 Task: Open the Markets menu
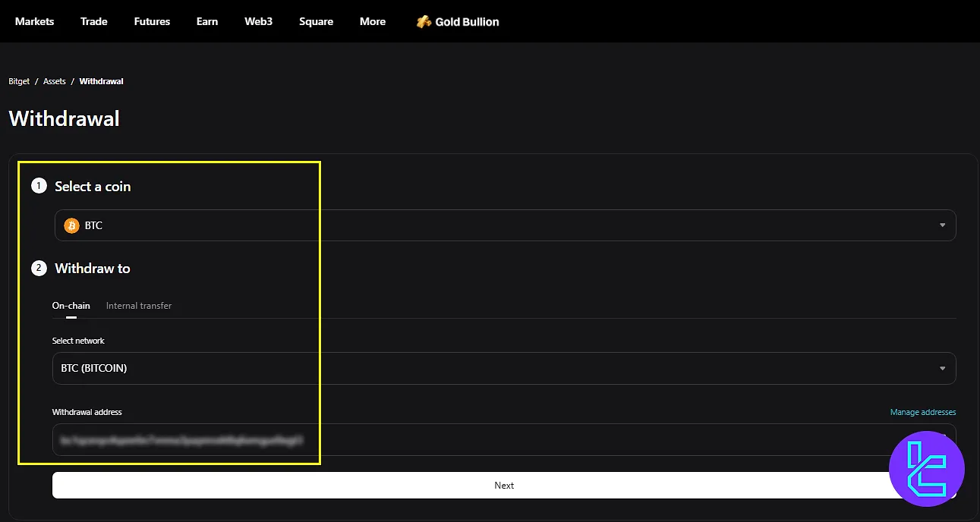coord(34,21)
